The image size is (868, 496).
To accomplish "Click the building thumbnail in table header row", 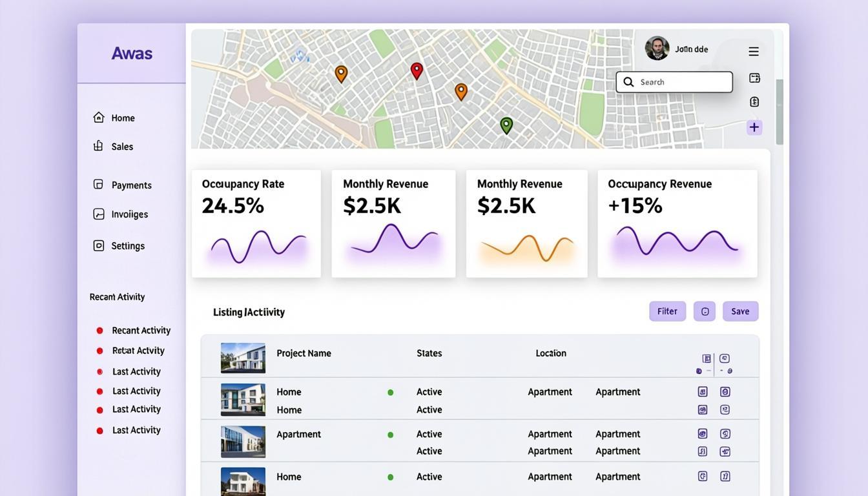I will tap(243, 358).
